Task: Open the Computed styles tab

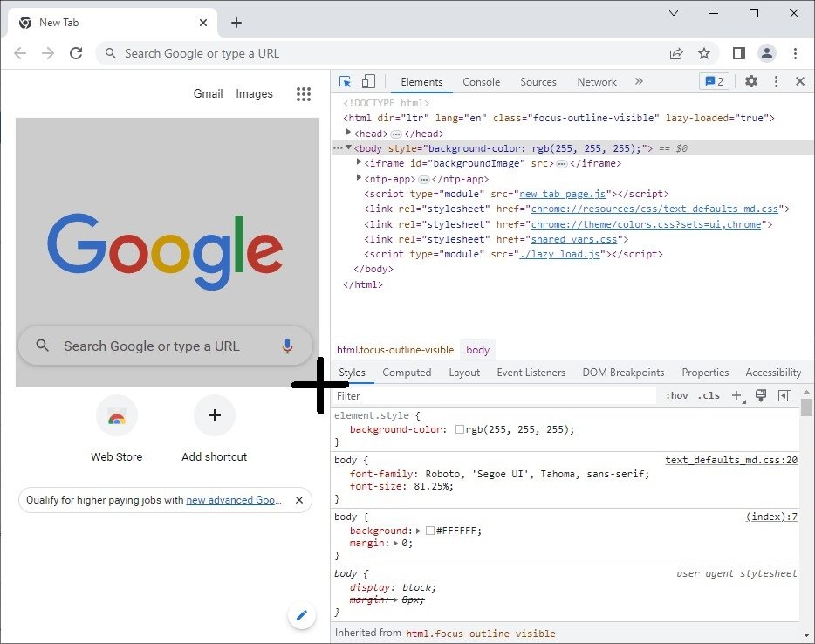Action: pyautogui.click(x=407, y=373)
